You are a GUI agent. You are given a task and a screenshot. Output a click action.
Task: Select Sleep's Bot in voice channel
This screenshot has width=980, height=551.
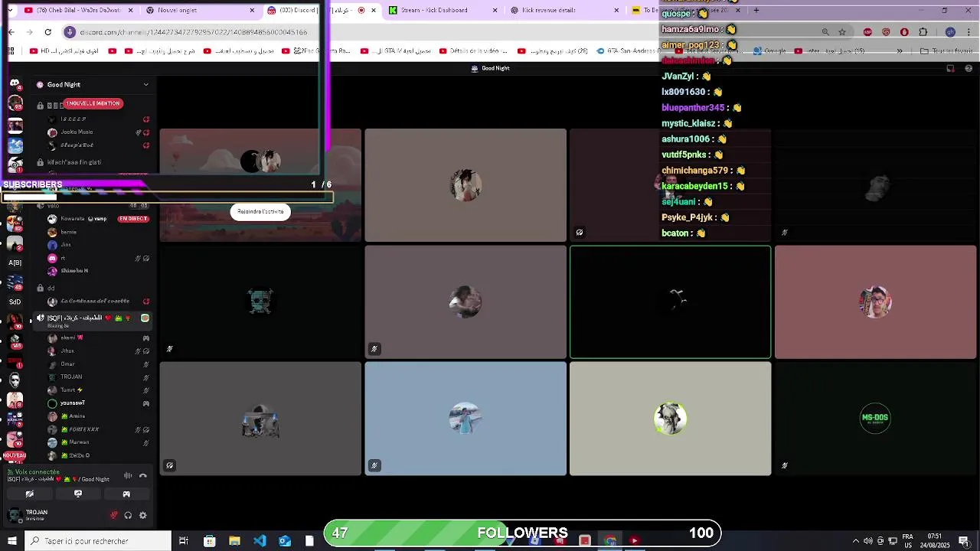click(x=77, y=145)
